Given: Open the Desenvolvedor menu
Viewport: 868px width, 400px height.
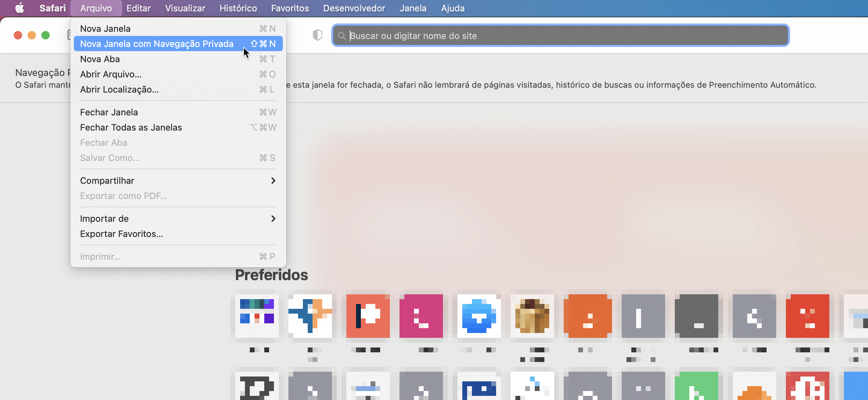Looking at the screenshot, I should point(354,8).
